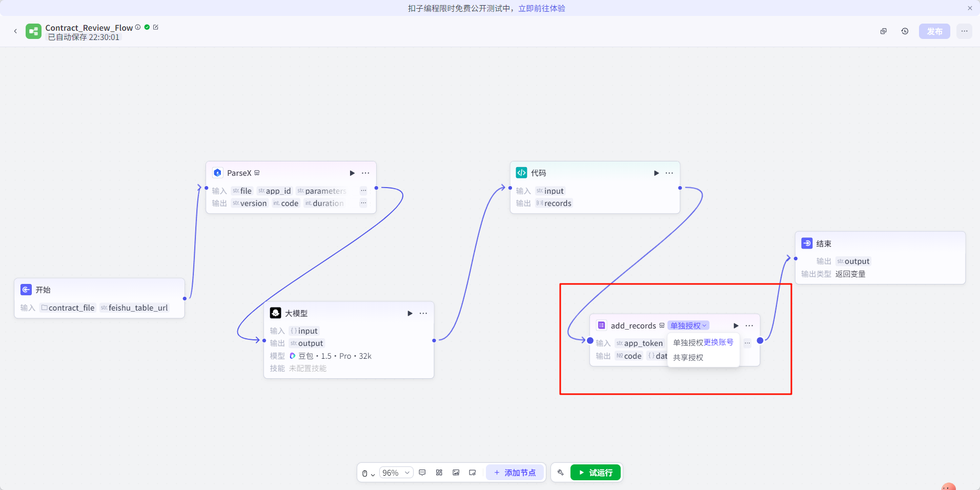980x490 pixels.
Task: Open the more options menu on add_records node
Action: (749, 325)
